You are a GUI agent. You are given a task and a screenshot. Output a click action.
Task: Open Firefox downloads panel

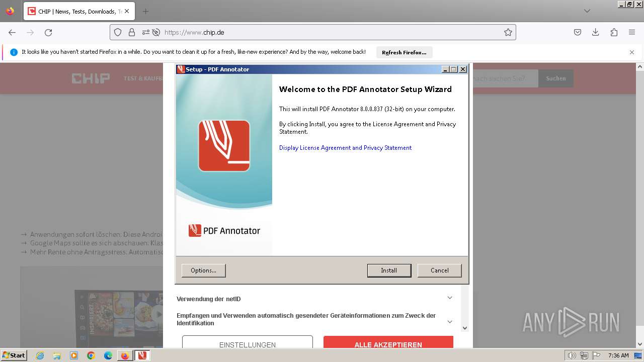click(x=596, y=32)
